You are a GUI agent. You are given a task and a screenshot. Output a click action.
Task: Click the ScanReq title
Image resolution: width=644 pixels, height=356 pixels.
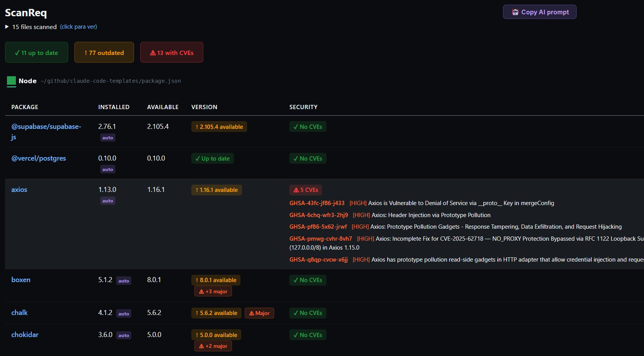tap(26, 12)
